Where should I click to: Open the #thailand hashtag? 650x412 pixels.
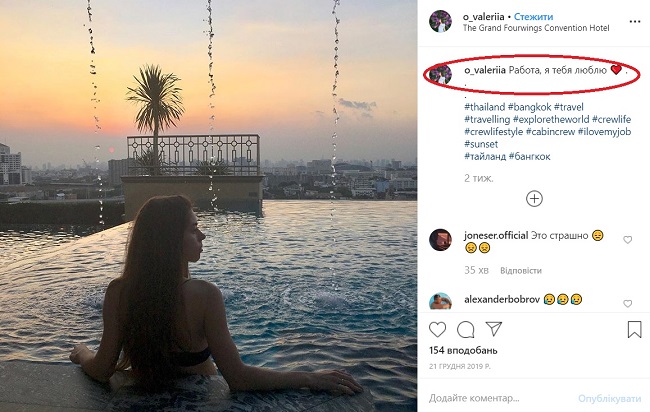[484, 107]
